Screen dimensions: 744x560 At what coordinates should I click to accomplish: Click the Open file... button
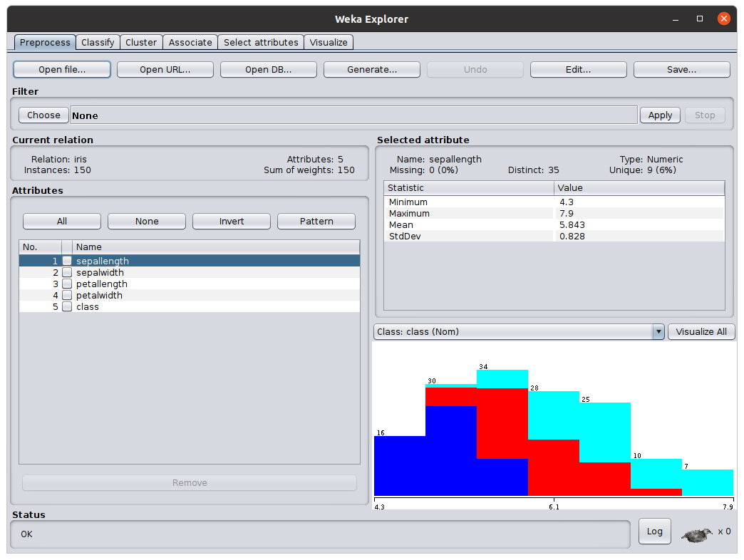(62, 69)
